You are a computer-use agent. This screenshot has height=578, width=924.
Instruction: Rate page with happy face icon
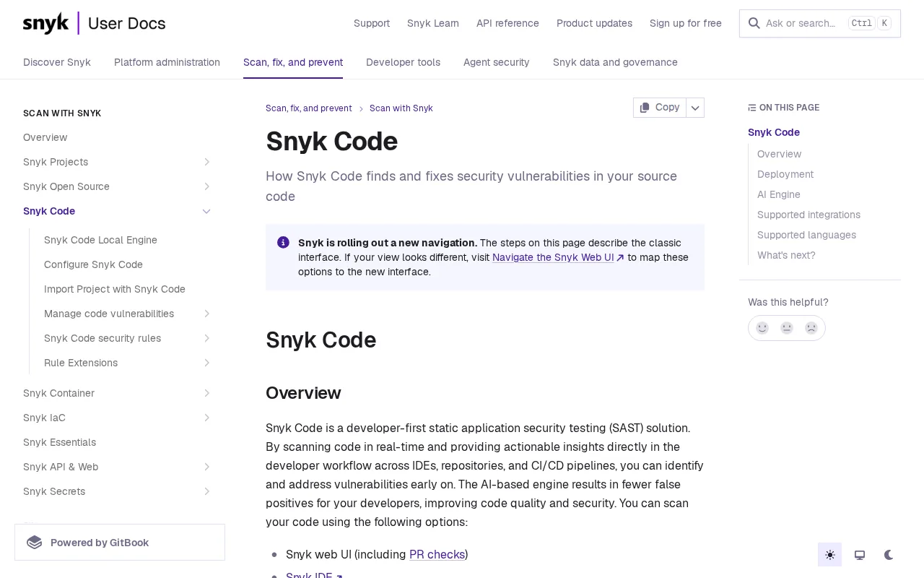tap(762, 328)
